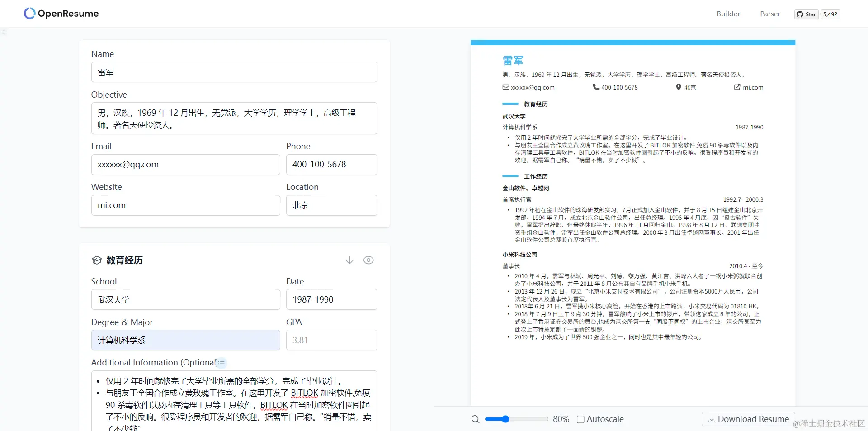This screenshot has width=868, height=431.
Task: Enable the Autoscale checkbox
Action: pos(580,419)
